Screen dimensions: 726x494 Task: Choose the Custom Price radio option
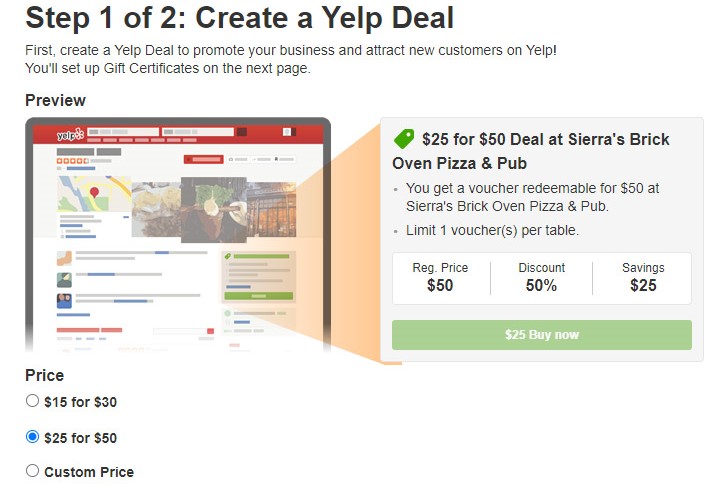click(32, 471)
